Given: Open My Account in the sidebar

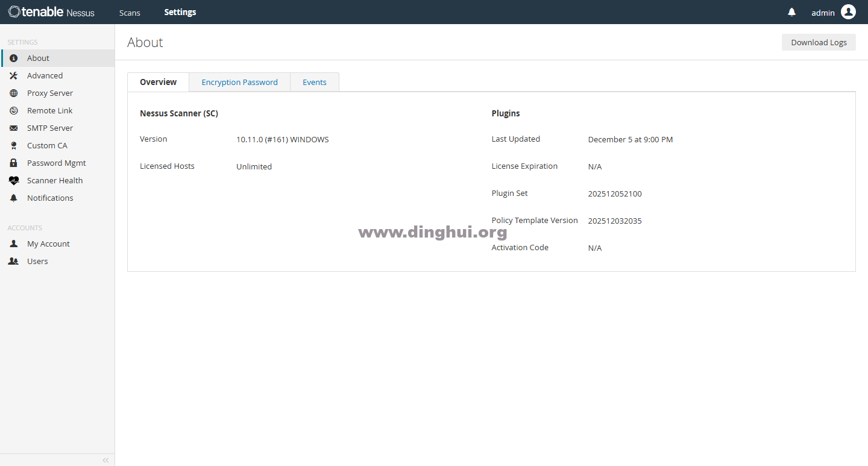Looking at the screenshot, I should click(x=48, y=244).
